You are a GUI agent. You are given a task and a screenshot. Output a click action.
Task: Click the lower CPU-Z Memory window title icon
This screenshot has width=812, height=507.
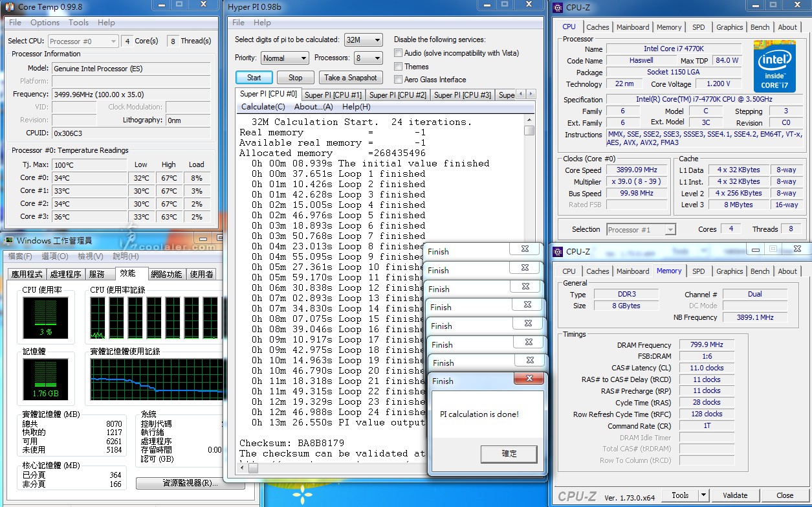coord(557,251)
